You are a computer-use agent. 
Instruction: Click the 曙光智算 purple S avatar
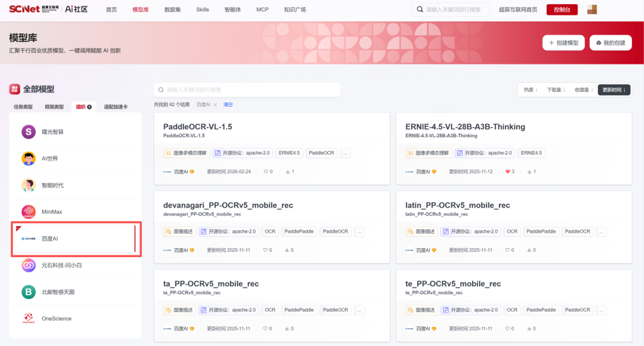click(29, 132)
